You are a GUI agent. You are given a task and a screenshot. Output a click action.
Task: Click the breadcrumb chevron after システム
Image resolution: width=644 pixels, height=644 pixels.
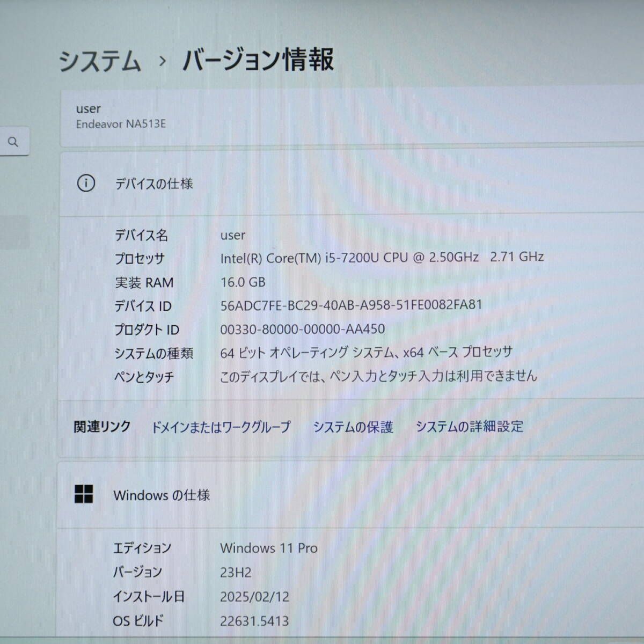[x=163, y=62]
